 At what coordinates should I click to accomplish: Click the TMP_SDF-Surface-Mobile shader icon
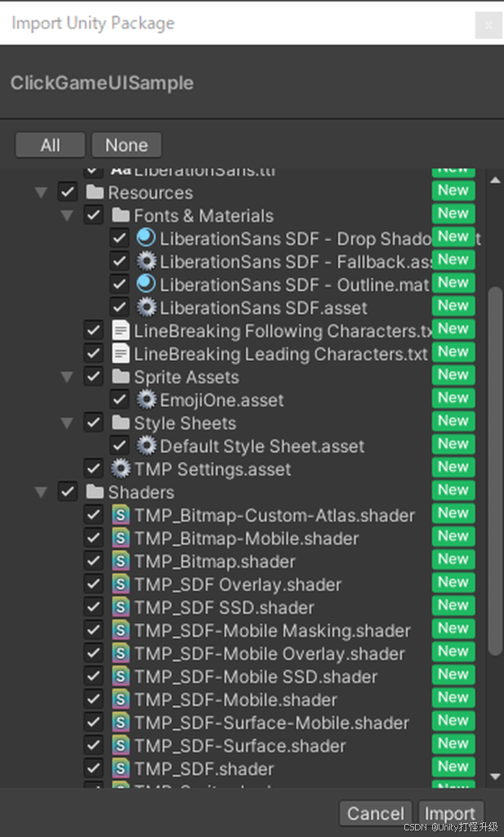[x=121, y=722]
